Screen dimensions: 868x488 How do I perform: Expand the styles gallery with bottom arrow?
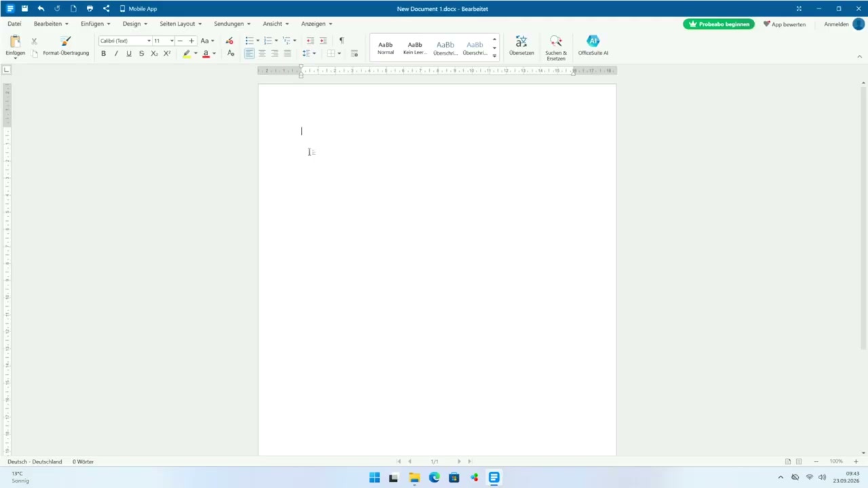click(494, 56)
